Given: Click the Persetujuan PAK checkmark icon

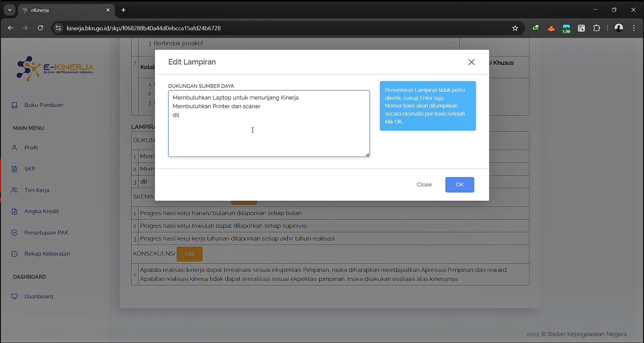Looking at the screenshot, I should pos(15,233).
